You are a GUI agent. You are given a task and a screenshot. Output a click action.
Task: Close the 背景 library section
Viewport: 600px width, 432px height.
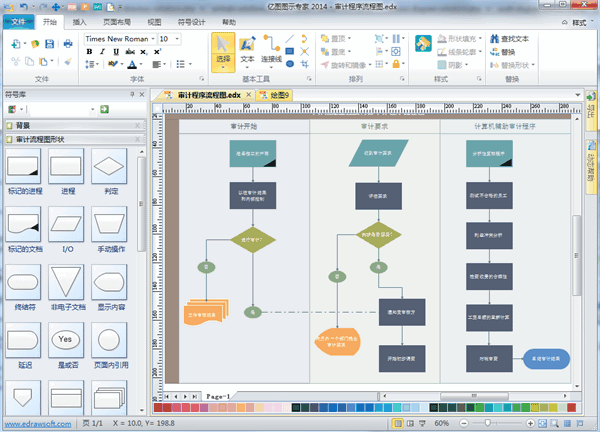point(137,126)
